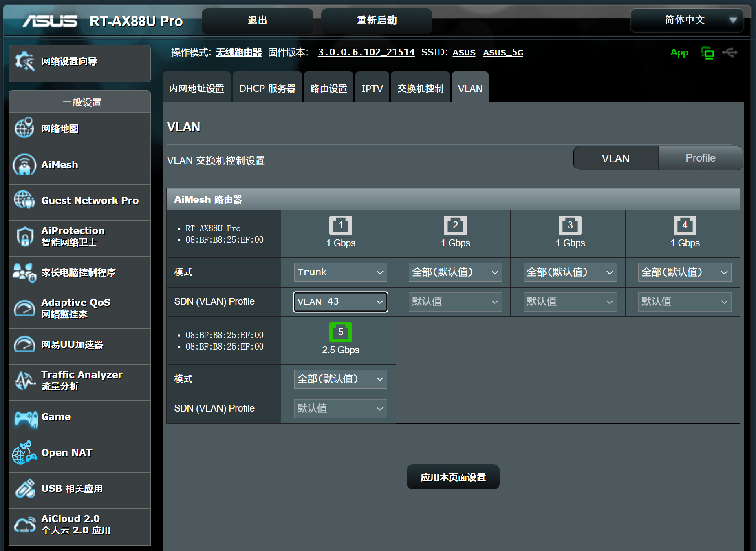Click the 重新启动 reboot button
The image size is (756, 551).
[x=377, y=20]
